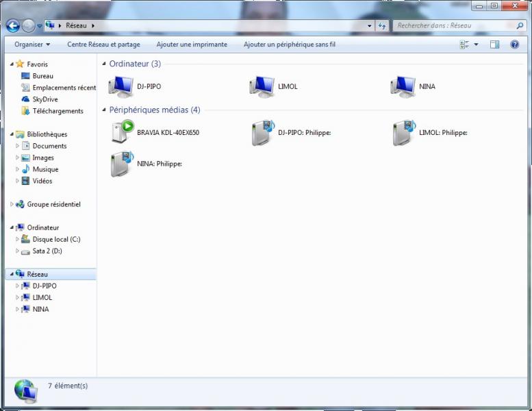Viewport: 532px width, 411px height.
Task: Click the help question mark icon
Action: (514, 45)
